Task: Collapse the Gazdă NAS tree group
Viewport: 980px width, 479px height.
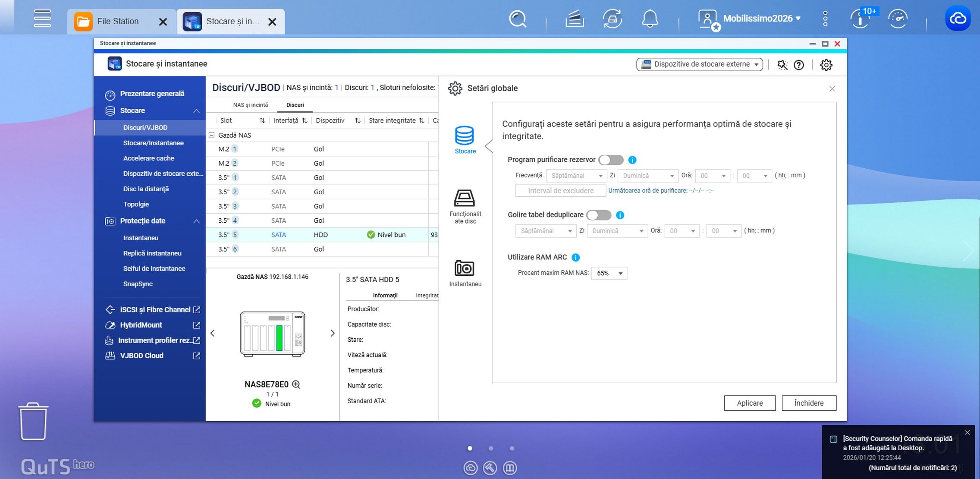Action: click(212, 135)
